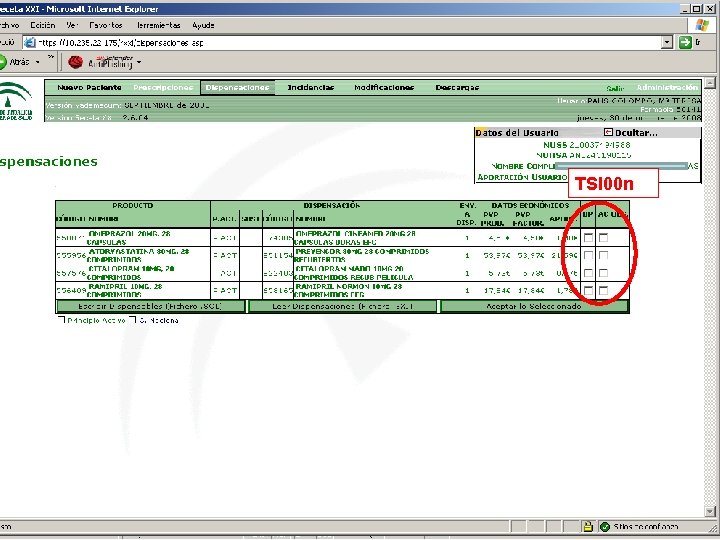Image resolution: width=720 pixels, height=540 pixels.
Task: Click the green Go arrow beside the address bar
Action: 685,43
